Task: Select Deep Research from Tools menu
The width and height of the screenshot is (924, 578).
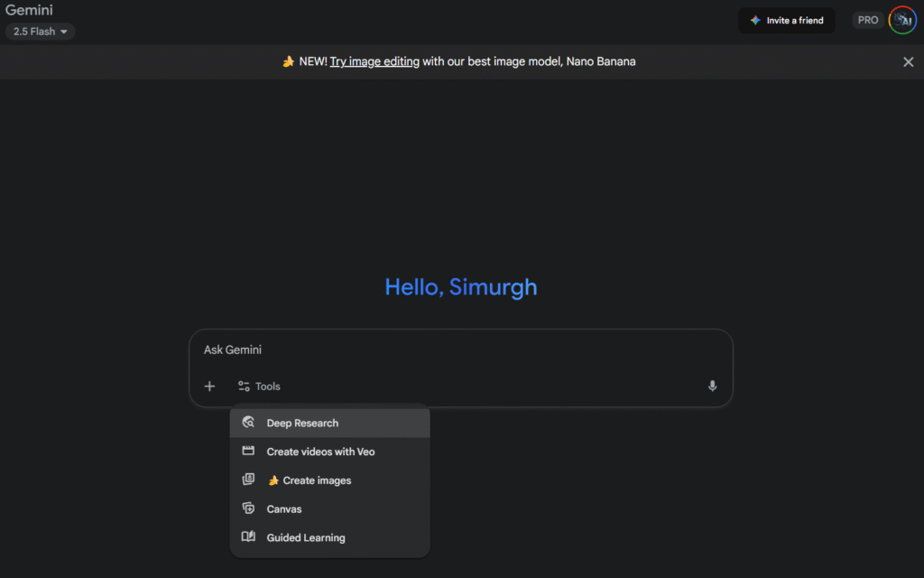Action: coord(302,423)
